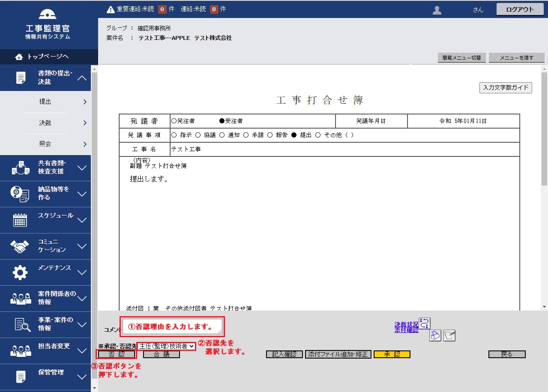Open the 照会 submenu item
The width and height of the screenshot is (548, 392).
click(45, 144)
